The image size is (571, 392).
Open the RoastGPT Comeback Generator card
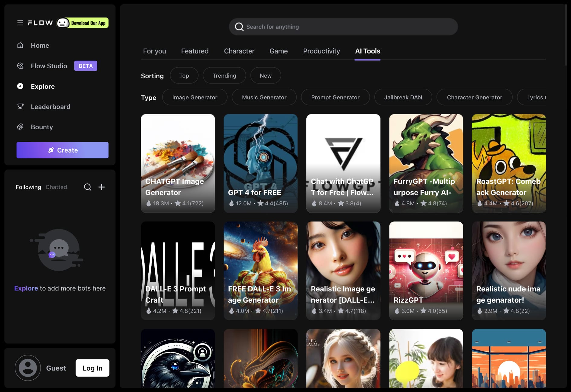[x=509, y=163]
